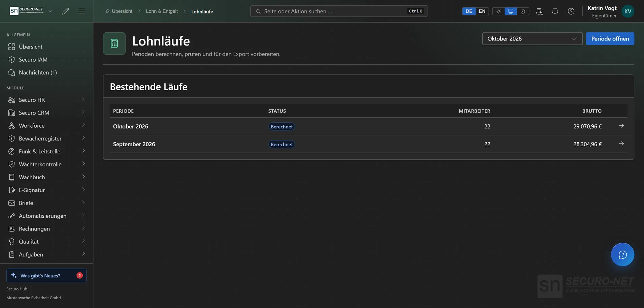Select dark theme moon toggle
The width and height of the screenshot is (644, 308).
523,11
